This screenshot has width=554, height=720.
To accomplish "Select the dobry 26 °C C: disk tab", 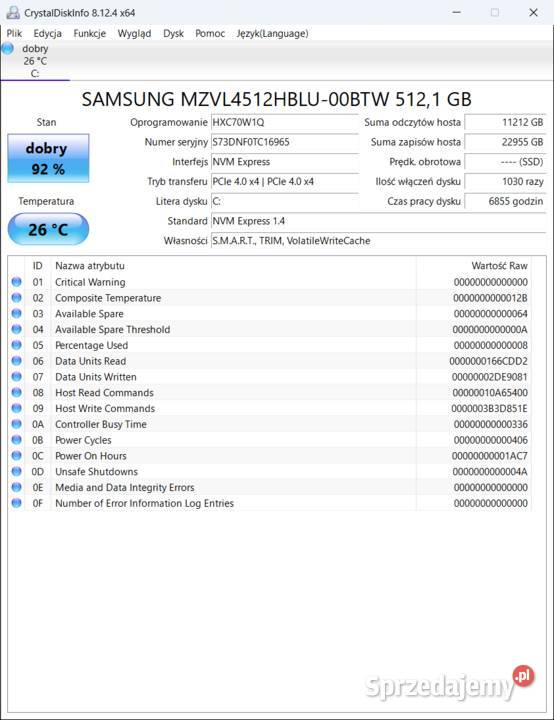I will [35, 61].
